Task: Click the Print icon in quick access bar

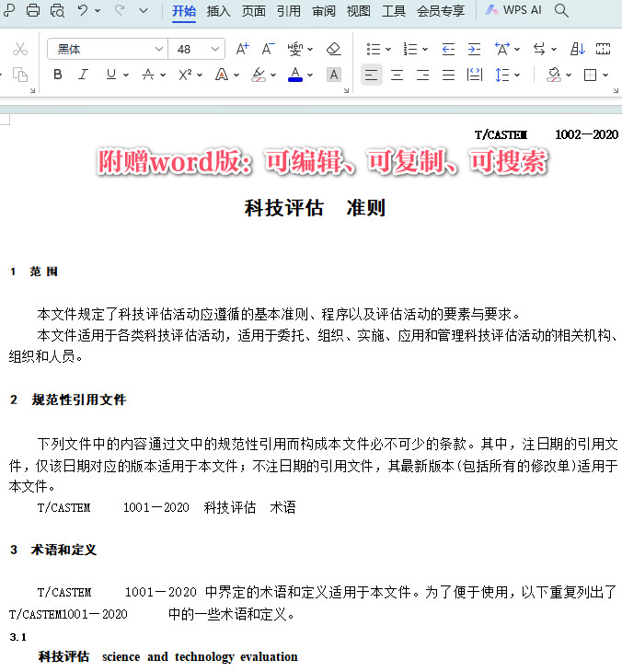Action: [33, 10]
